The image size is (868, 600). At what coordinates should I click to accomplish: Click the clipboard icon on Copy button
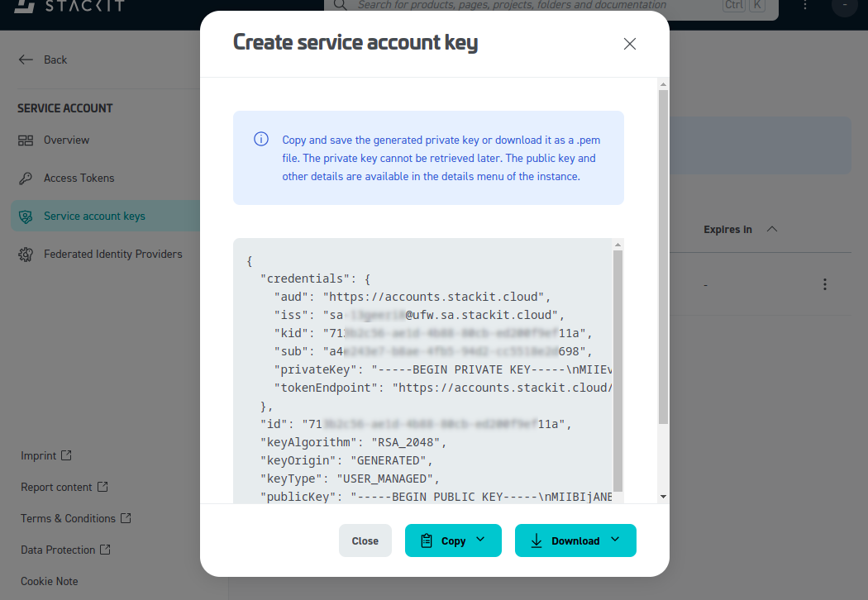[x=427, y=540]
